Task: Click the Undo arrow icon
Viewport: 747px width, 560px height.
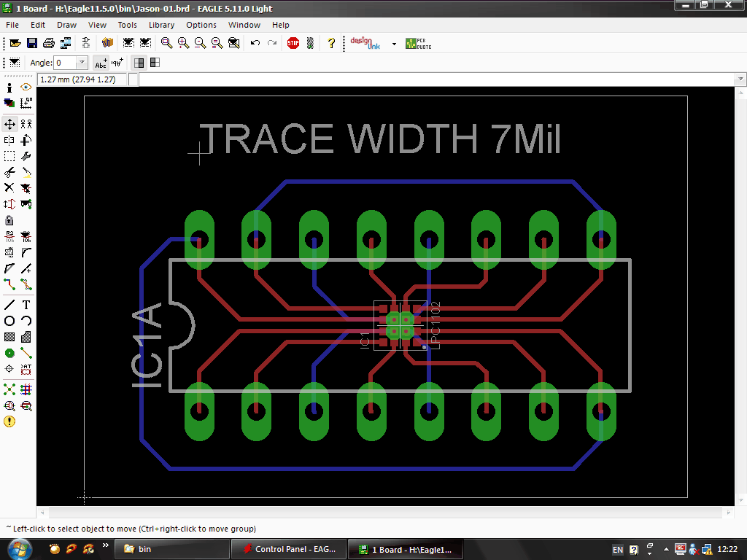Action: pyautogui.click(x=255, y=43)
